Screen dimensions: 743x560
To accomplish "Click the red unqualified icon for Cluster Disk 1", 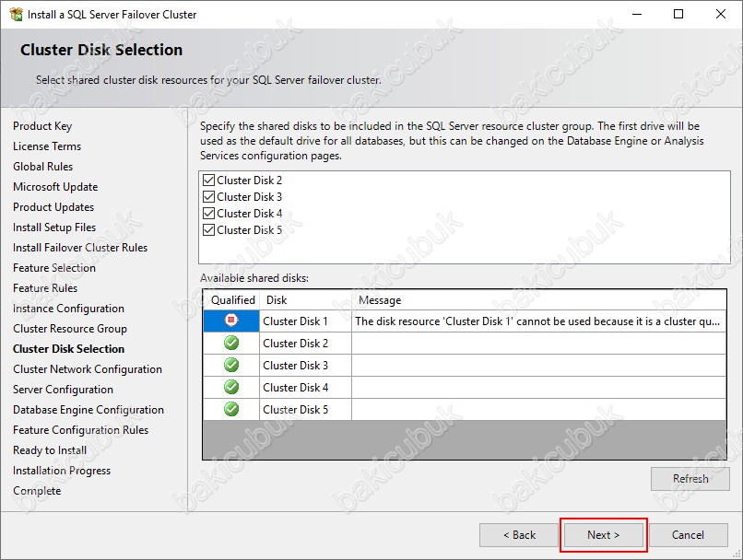I will click(231, 321).
